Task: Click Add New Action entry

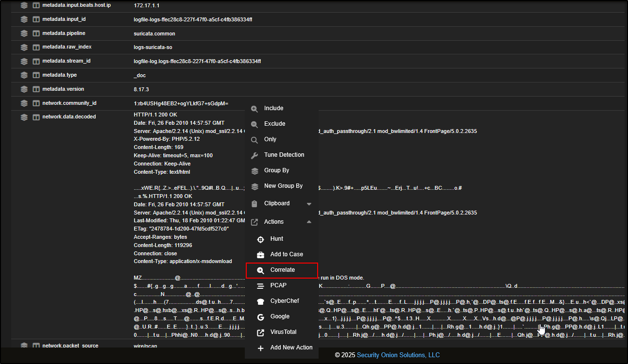Action: point(291,347)
